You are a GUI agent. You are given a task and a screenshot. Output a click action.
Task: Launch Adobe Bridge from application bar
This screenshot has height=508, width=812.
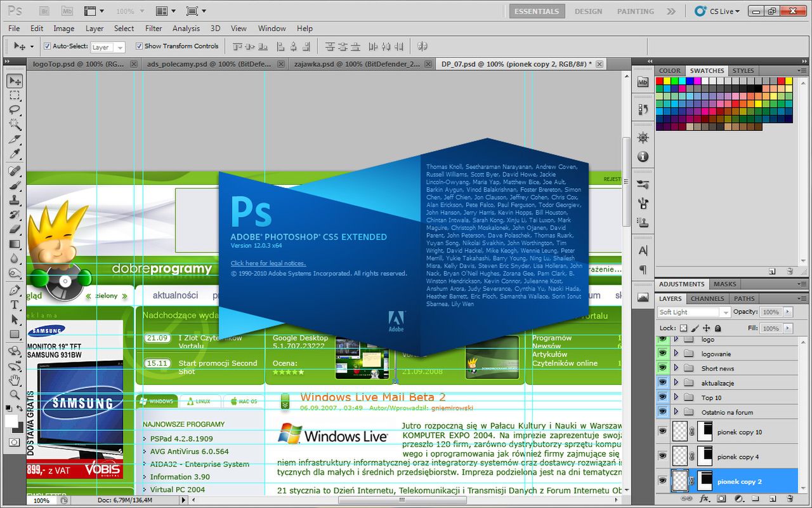[x=44, y=11]
